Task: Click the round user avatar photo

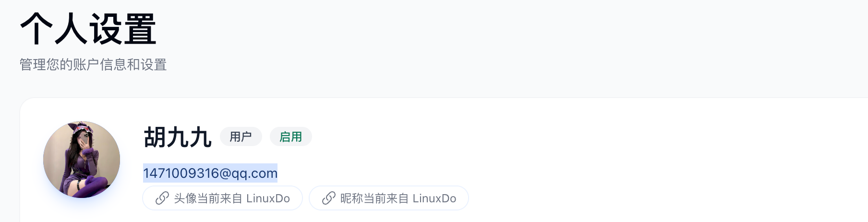Action: (x=82, y=160)
